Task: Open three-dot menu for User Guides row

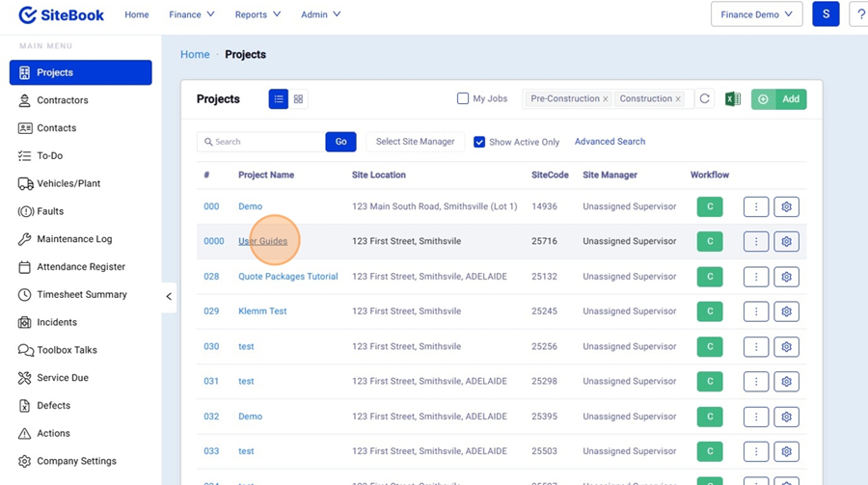Action: 755,242
